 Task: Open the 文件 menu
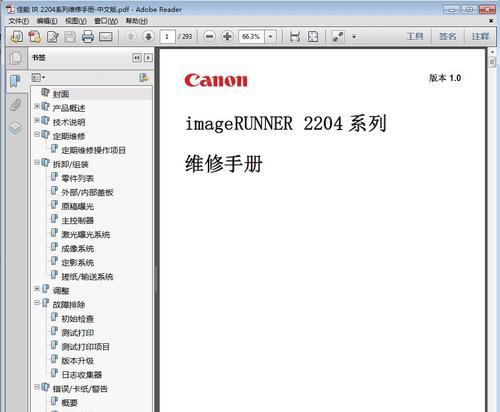coord(19,21)
